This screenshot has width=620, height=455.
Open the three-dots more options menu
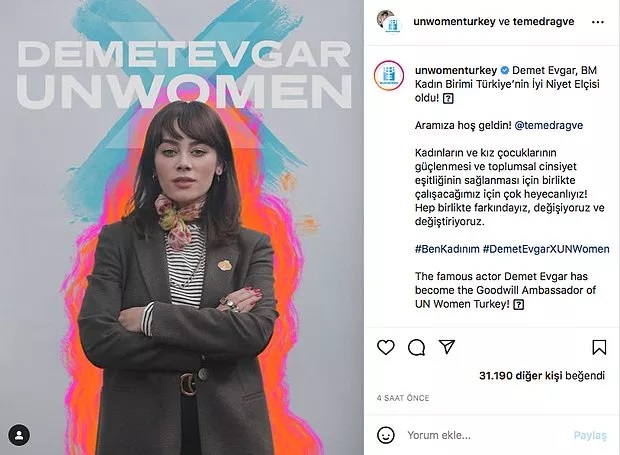597,22
